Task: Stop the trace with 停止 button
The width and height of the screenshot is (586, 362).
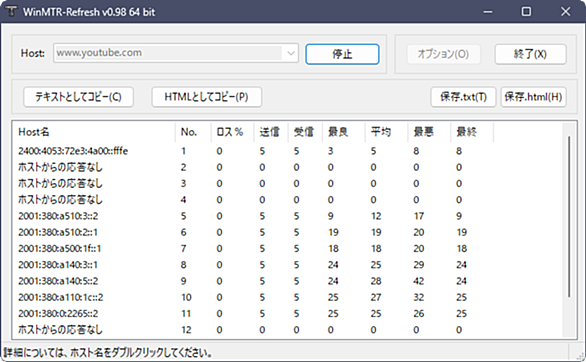Action: click(x=342, y=54)
